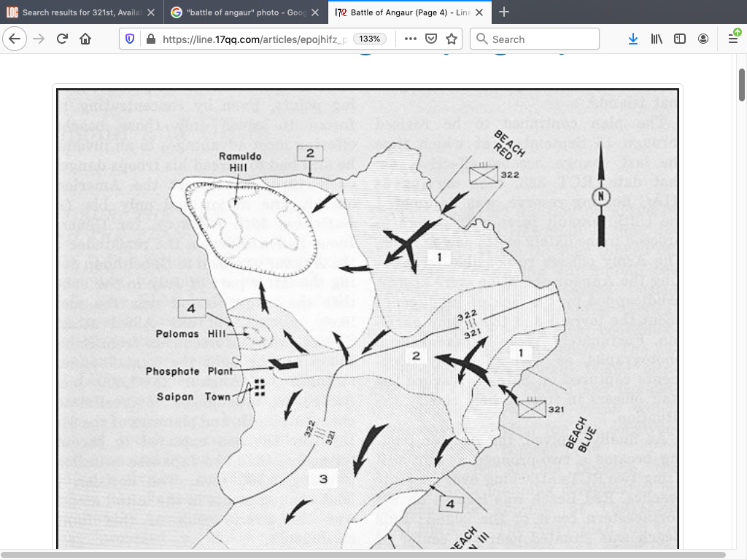The width and height of the screenshot is (747, 560).
Task: Click the vertical page scrollbar
Action: (x=742, y=292)
